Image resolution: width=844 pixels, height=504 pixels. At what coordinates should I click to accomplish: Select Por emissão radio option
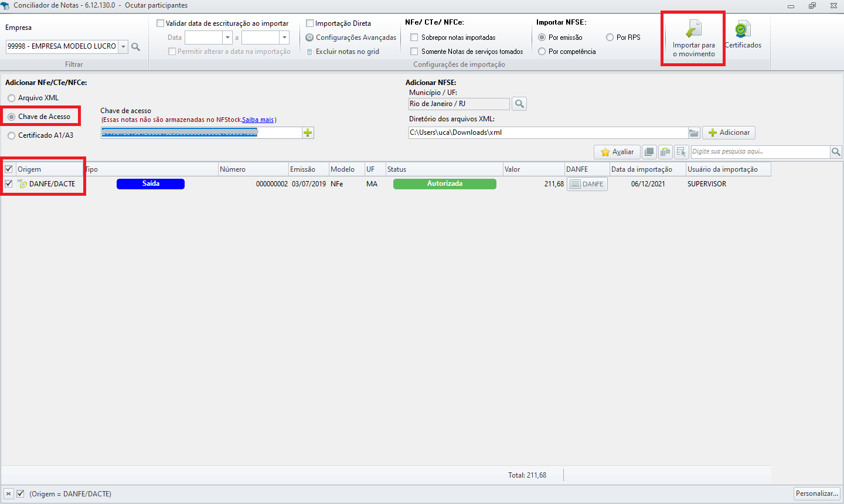coord(542,38)
